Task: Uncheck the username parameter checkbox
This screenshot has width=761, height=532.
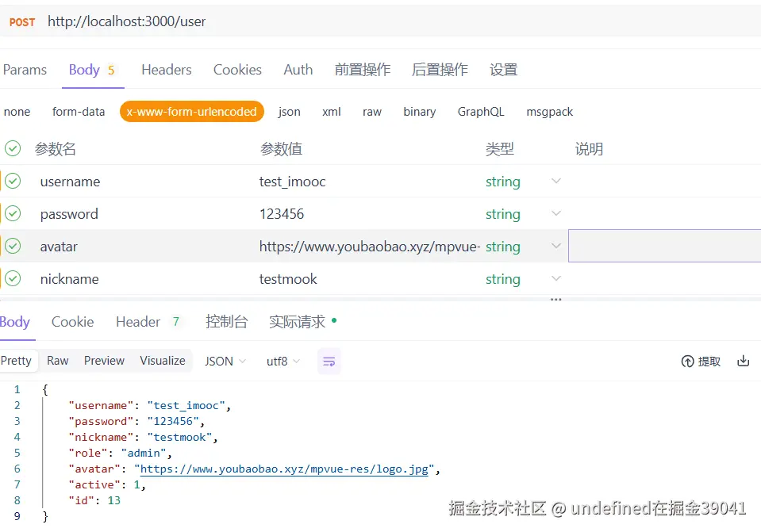Action: 13,181
